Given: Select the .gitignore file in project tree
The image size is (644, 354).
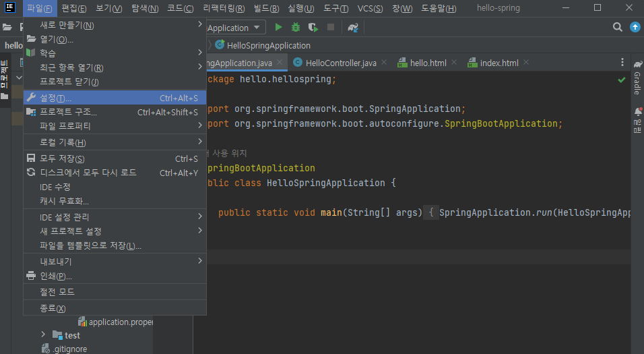Looking at the screenshot, I should 64,349.
